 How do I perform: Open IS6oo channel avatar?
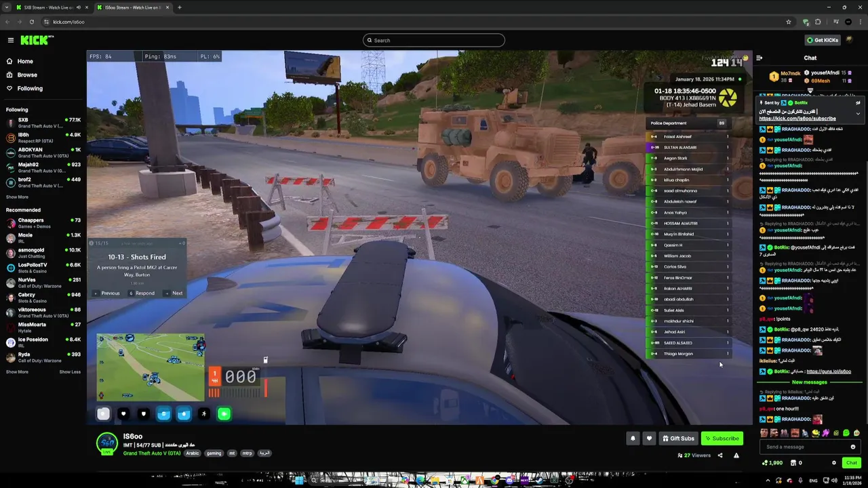106,443
